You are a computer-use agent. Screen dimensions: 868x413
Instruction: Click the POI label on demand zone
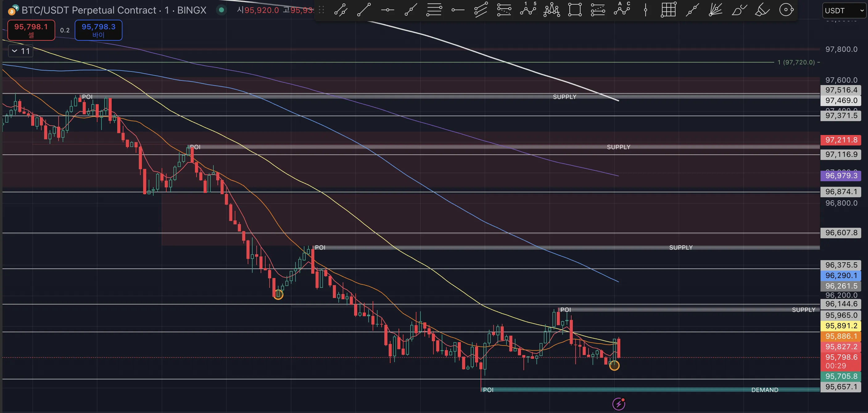pyautogui.click(x=488, y=390)
